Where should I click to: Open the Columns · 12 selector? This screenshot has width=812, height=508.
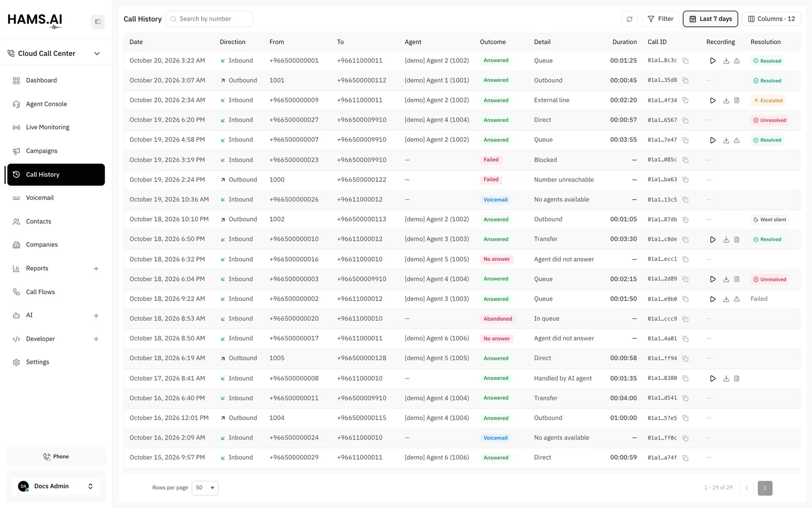pos(771,19)
